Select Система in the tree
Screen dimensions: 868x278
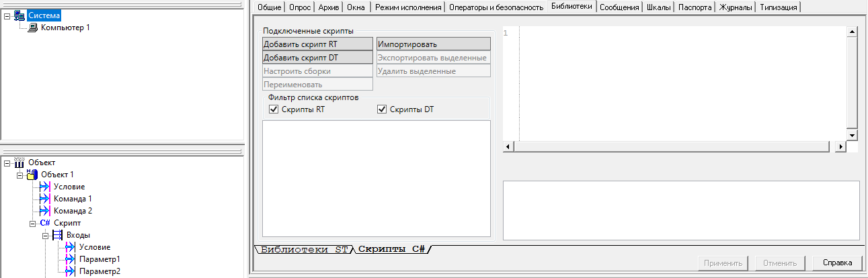pos(44,15)
